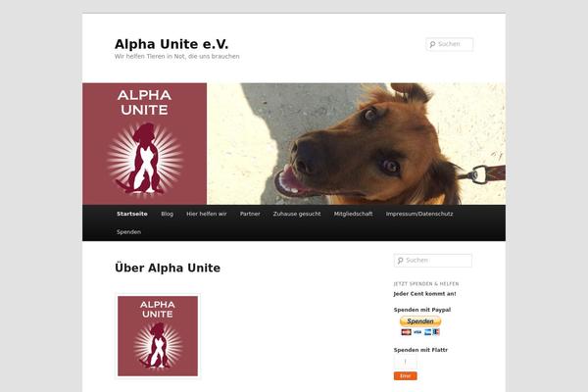Click the credit card logos under PayPal

[420, 332]
